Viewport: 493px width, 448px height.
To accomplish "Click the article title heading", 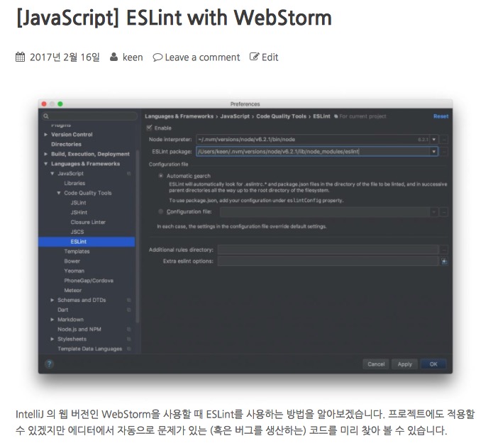I will pos(174,17).
